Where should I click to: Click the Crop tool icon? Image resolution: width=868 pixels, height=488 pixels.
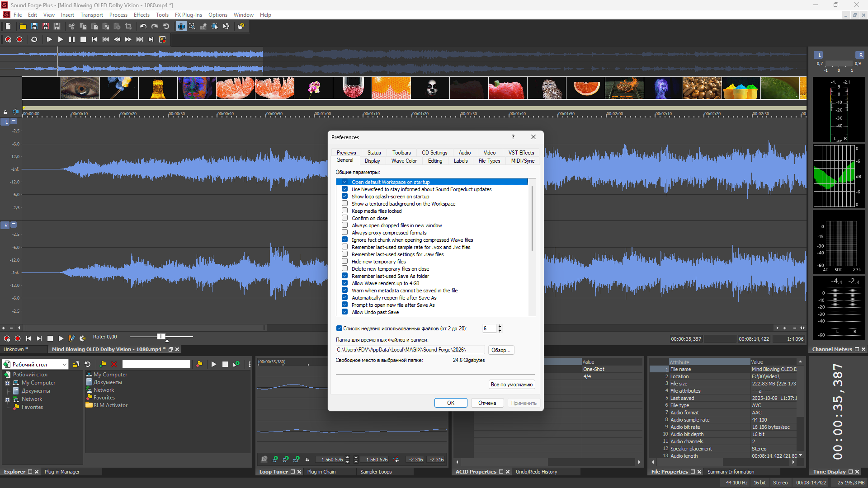coord(128,26)
